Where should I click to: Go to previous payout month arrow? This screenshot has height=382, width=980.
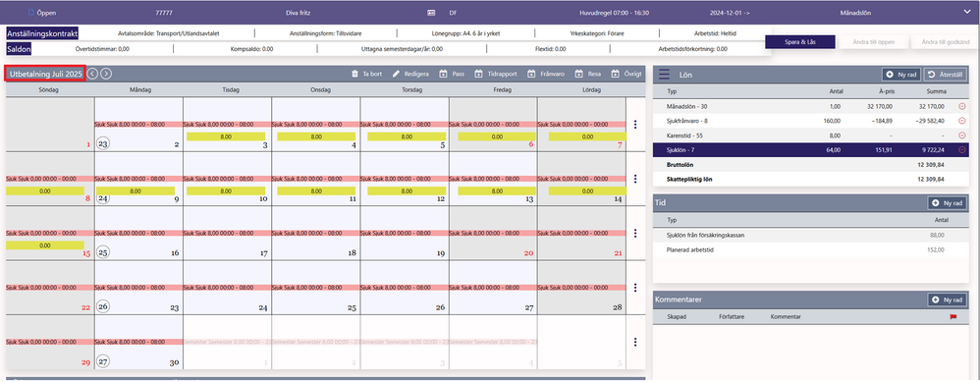[x=92, y=74]
